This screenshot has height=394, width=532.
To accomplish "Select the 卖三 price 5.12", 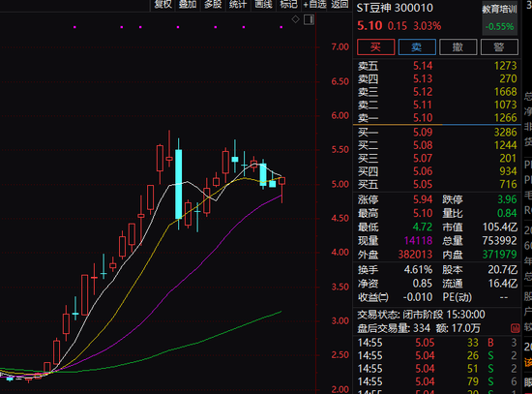I will [x=423, y=92].
